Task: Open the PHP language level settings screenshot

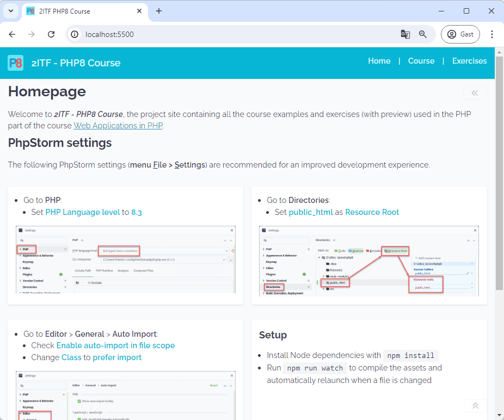Action: click(126, 260)
